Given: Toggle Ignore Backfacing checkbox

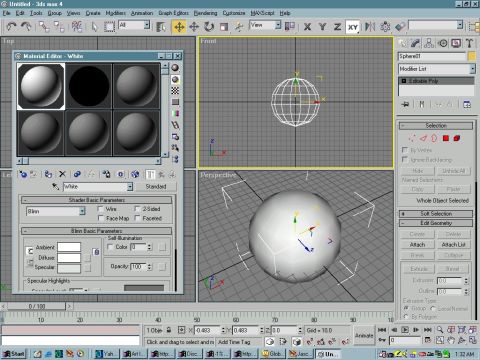Looking at the screenshot, I should pyautogui.click(x=405, y=160).
